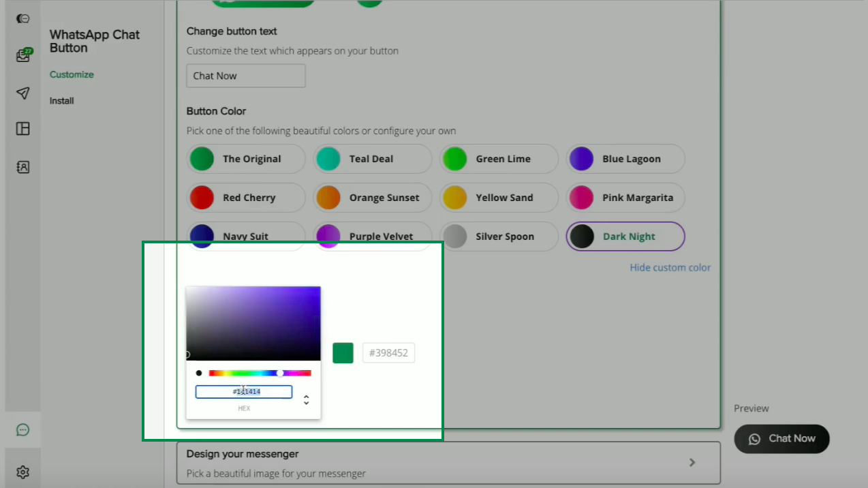This screenshot has width=868, height=488.
Task: Select the Customize menu item
Action: coord(72,74)
